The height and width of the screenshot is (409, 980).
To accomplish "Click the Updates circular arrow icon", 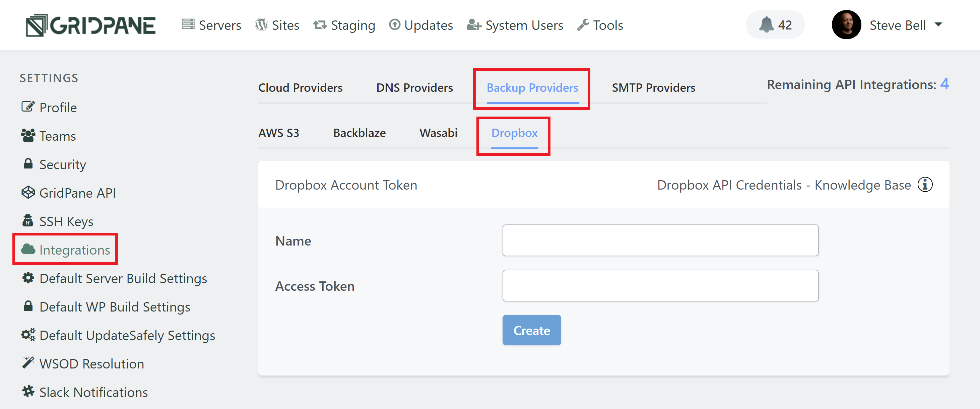I will pyautogui.click(x=394, y=24).
